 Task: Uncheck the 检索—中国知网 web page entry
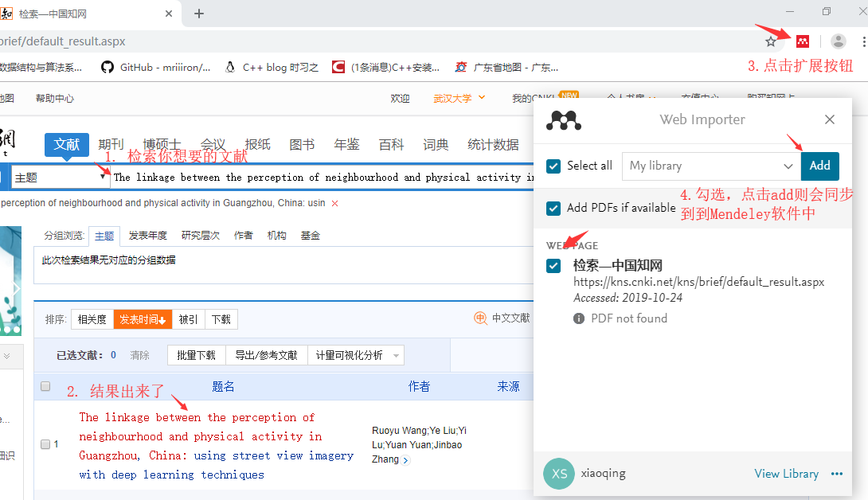coord(553,266)
